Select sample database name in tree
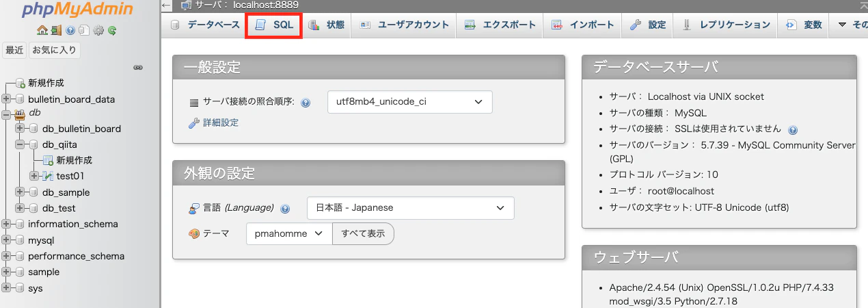The height and width of the screenshot is (308, 868). tap(44, 272)
